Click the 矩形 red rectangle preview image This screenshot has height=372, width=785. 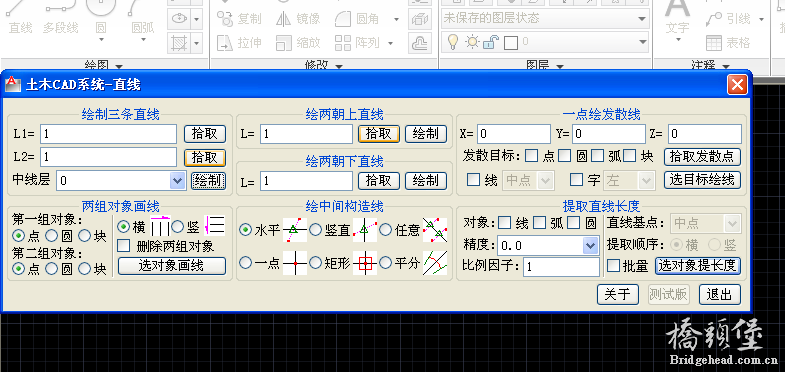pos(364,263)
